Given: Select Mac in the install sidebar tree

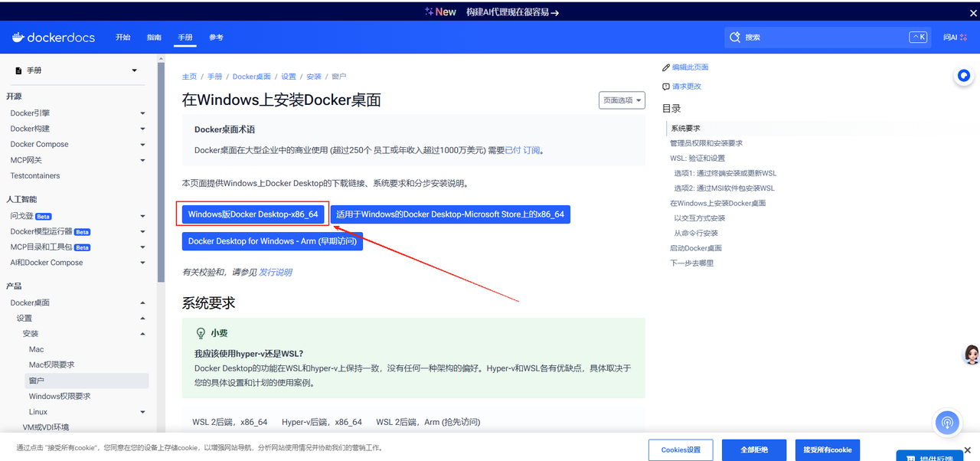Looking at the screenshot, I should pyautogui.click(x=37, y=349).
